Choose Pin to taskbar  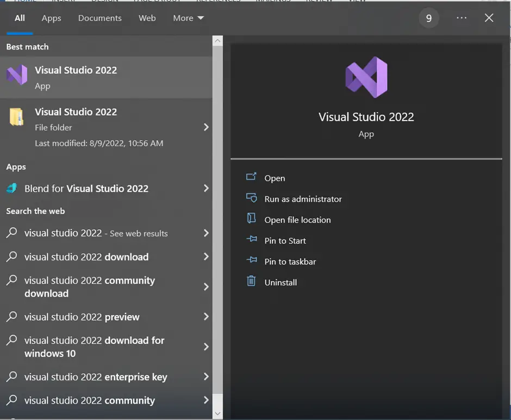(290, 262)
